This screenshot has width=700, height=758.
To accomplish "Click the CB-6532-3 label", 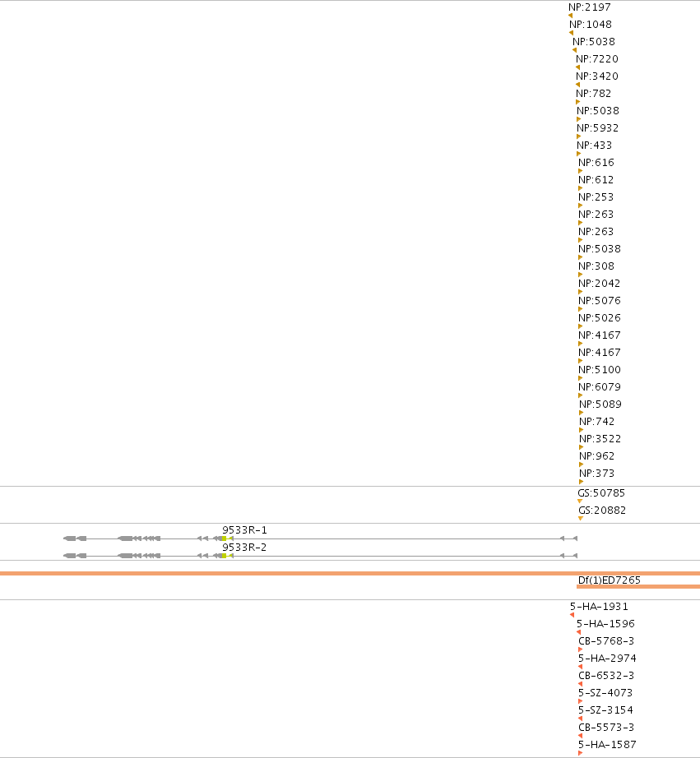I will (x=606, y=676).
